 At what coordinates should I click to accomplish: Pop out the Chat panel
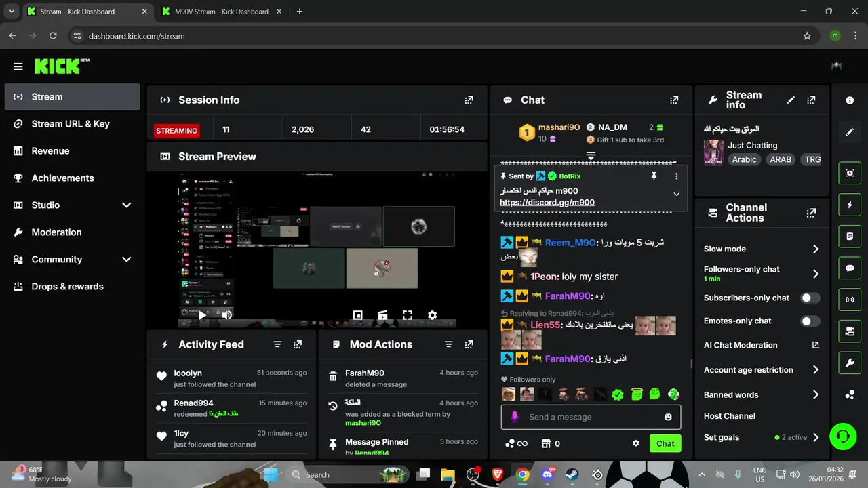pos(673,100)
